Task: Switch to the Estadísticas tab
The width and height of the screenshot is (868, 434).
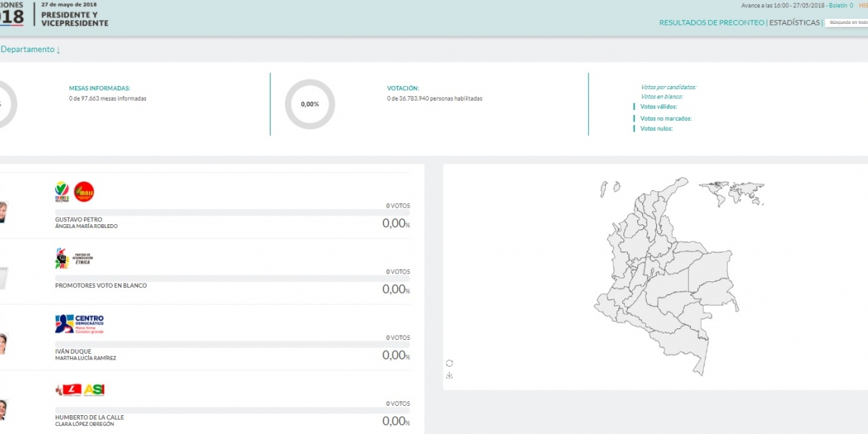Action: [x=794, y=22]
